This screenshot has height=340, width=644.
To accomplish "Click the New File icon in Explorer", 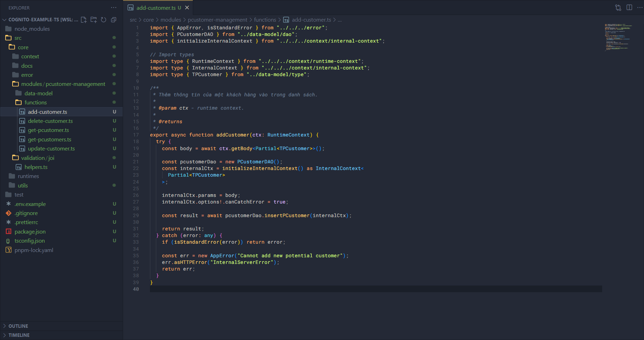I will tap(84, 20).
